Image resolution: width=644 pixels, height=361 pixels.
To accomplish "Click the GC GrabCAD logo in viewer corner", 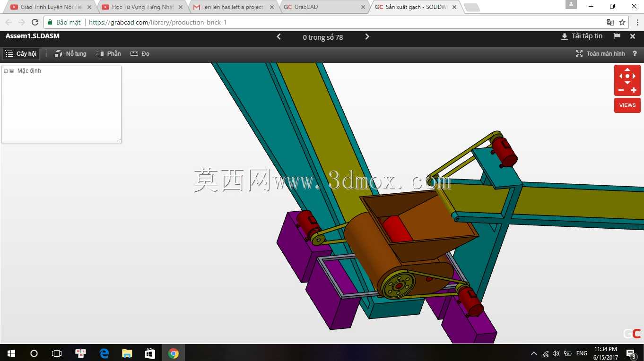I will click(x=632, y=334).
